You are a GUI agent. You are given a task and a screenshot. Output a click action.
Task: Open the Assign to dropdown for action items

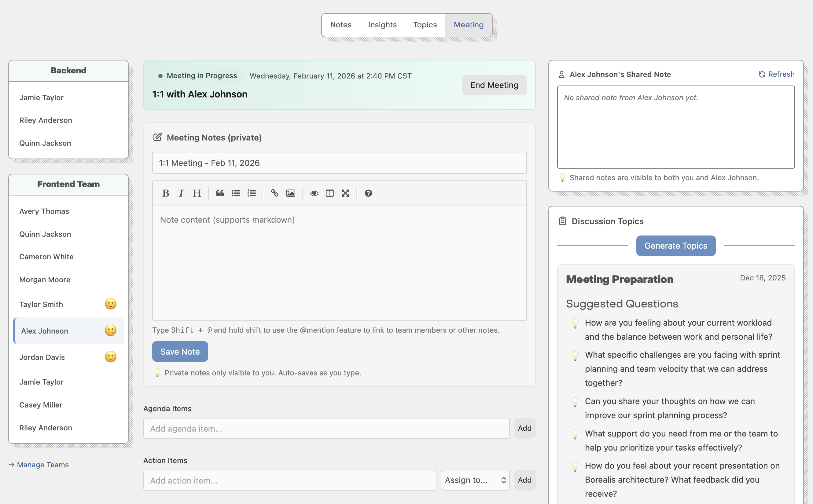(x=475, y=480)
